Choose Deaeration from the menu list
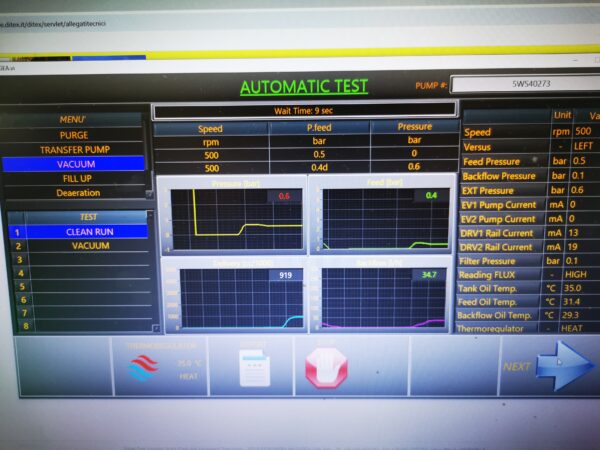Screen dimensions: 600x450 pos(74,193)
